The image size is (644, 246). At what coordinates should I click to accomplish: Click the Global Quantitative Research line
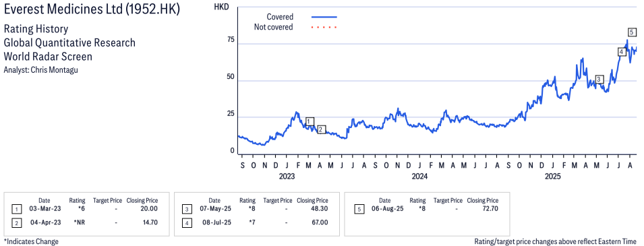click(69, 42)
